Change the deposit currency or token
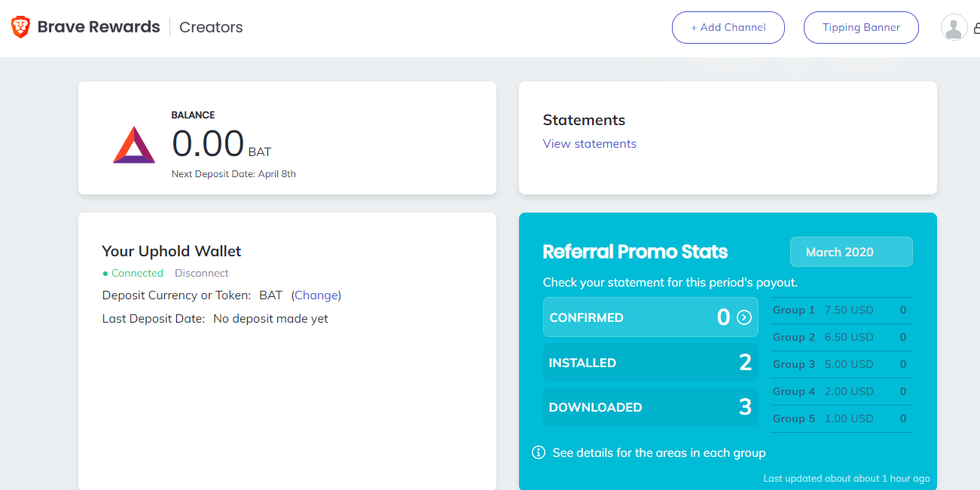This screenshot has height=490, width=980. point(316,296)
